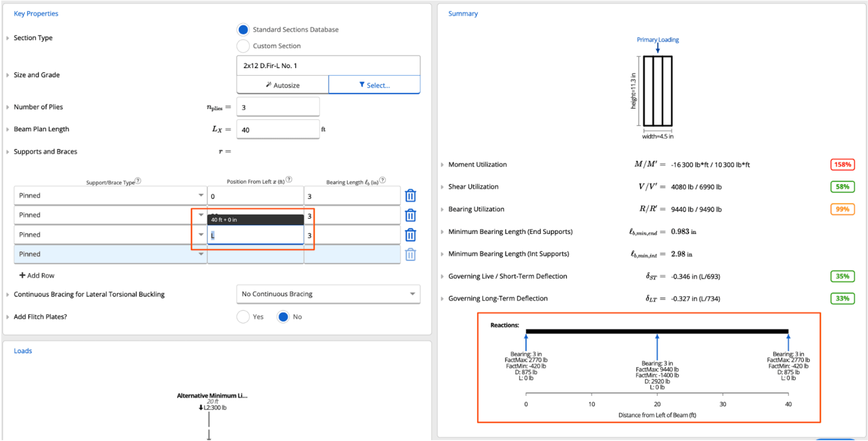This screenshot has width=868, height=441.
Task: Open No Continuous Bracing dropdown
Action: tap(328, 294)
